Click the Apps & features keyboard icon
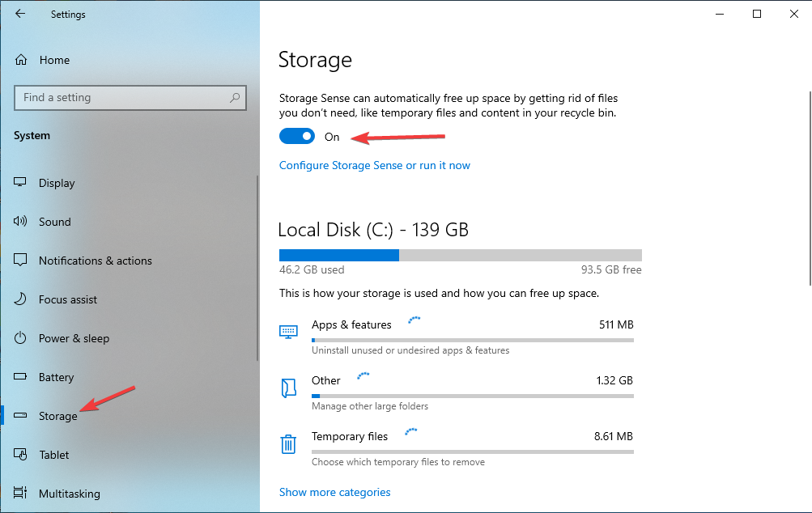 288,332
